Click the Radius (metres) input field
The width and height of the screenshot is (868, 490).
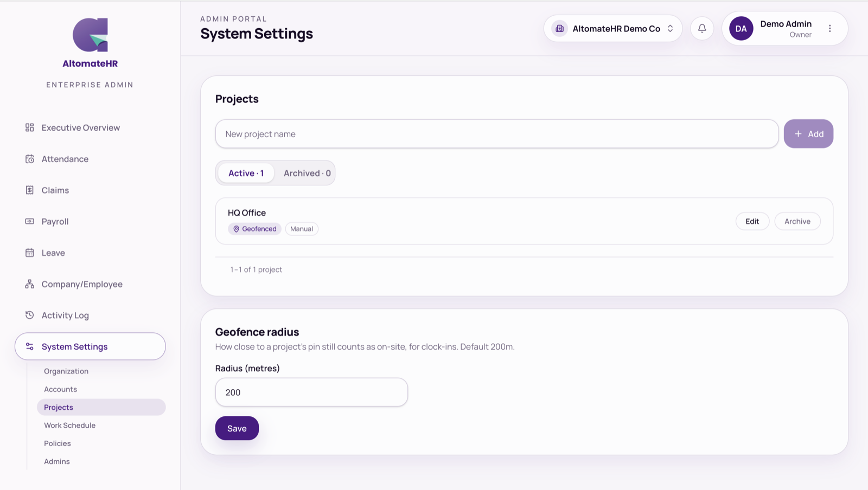point(311,392)
